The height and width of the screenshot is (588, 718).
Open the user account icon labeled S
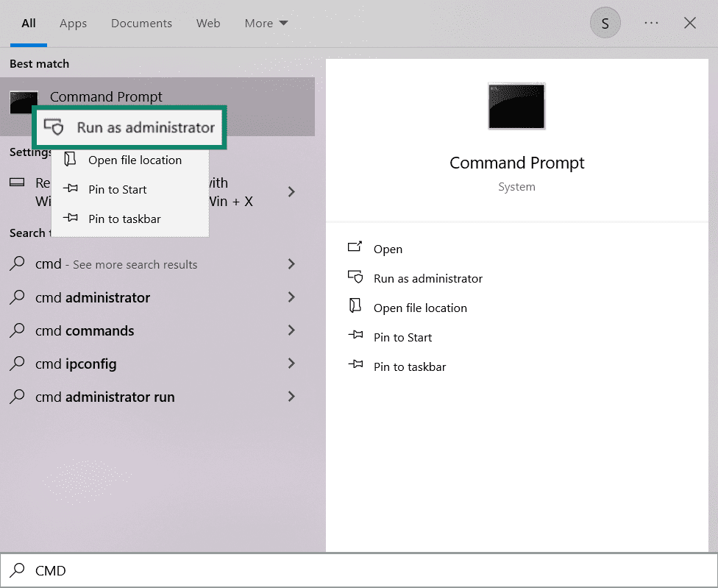pyautogui.click(x=605, y=23)
